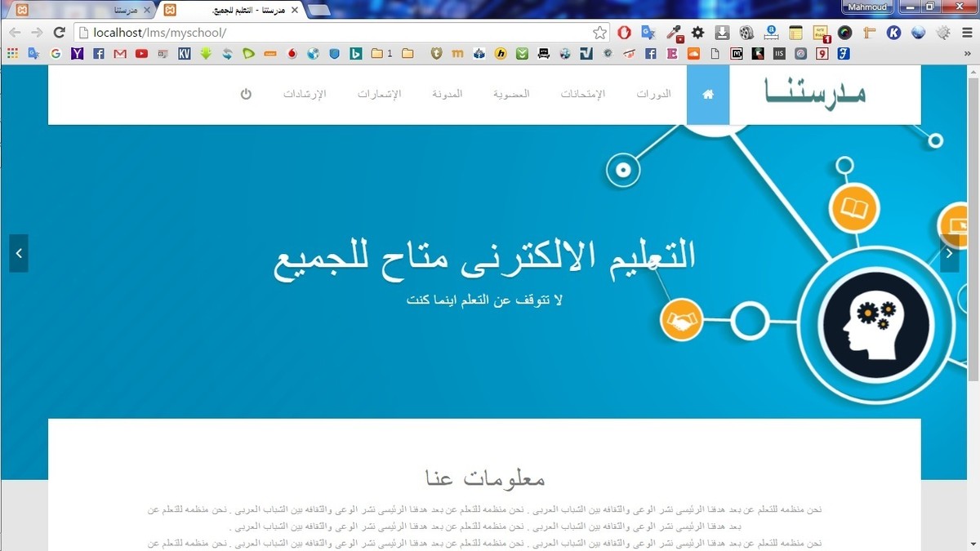Open the Bing bookmark
Screen dimensions: 980x551
tap(355, 54)
